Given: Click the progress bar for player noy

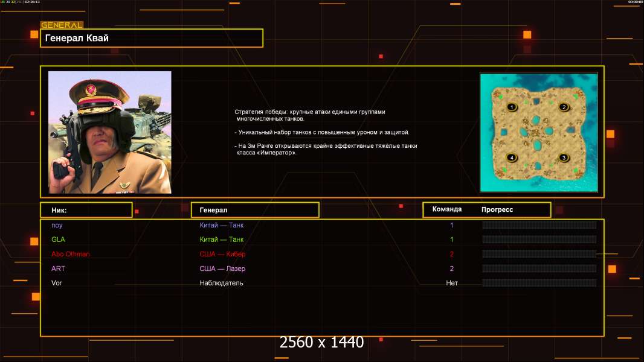Looking at the screenshot, I should [x=539, y=225].
